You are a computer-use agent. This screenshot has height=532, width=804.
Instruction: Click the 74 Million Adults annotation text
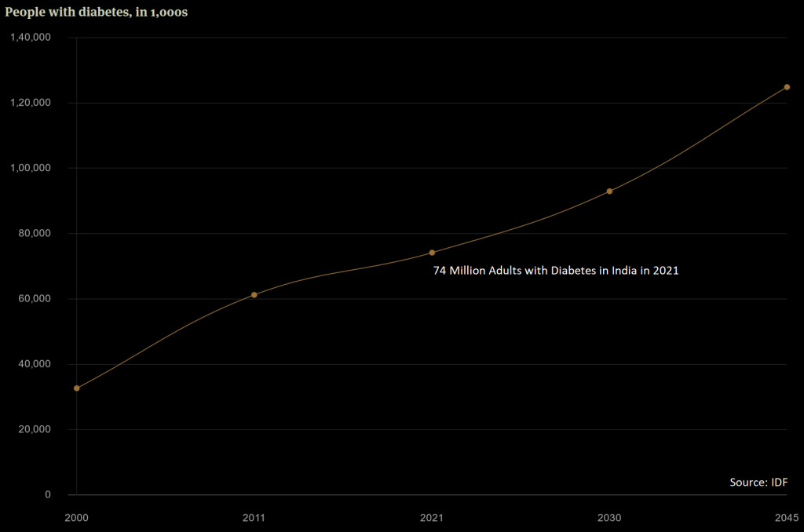[556, 270]
